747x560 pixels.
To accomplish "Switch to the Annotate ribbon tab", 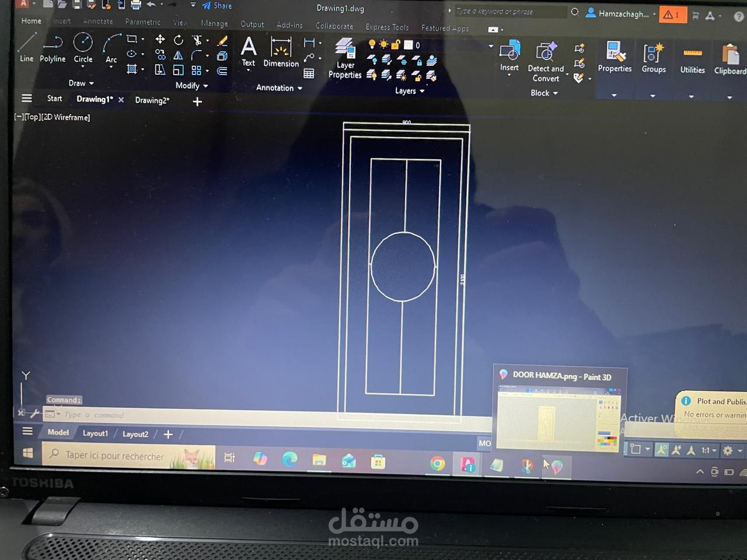I will click(x=97, y=22).
